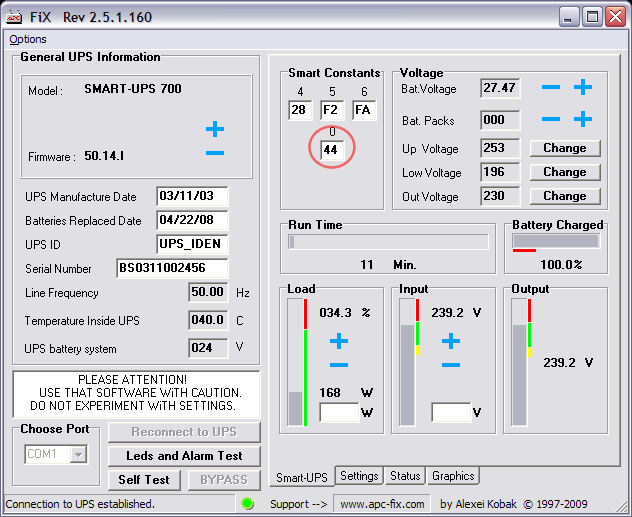The height and width of the screenshot is (517, 632).
Task: Click the plus icon in Load panel
Action: pos(339,341)
